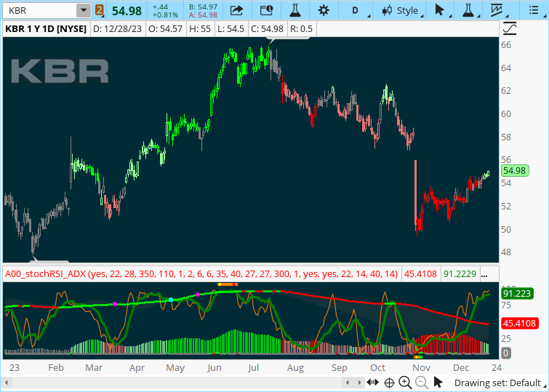Click into the KBR symbol input field
549x392 pixels.
[x=40, y=10]
